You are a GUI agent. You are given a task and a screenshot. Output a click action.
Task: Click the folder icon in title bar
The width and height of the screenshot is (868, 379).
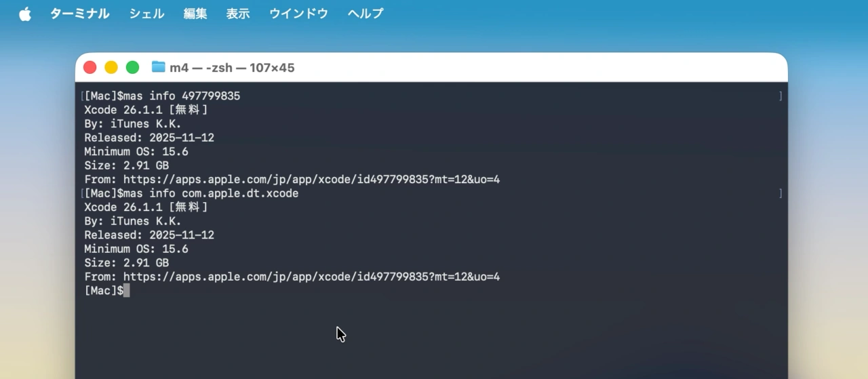tap(159, 67)
